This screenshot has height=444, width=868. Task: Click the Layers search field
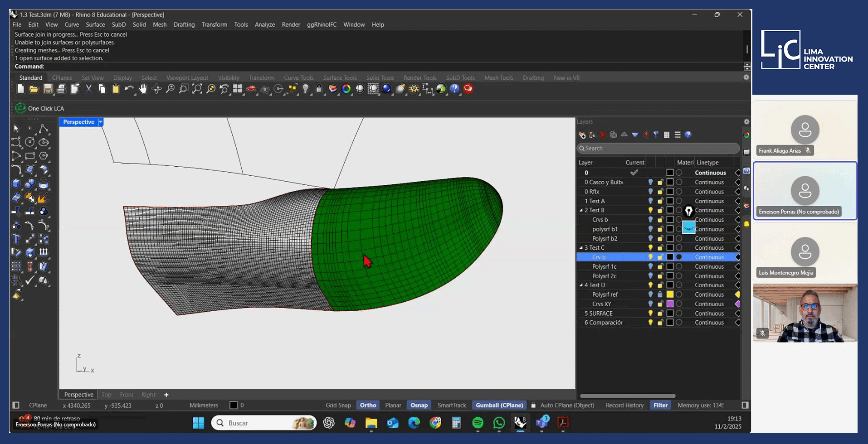point(658,148)
